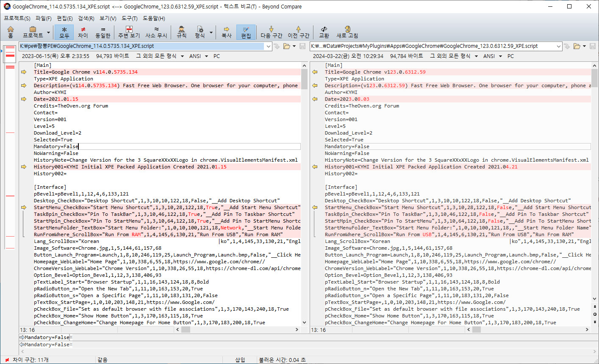Open the left file format dropdown
The height and width of the screenshot is (364, 599).
tap(160, 56)
